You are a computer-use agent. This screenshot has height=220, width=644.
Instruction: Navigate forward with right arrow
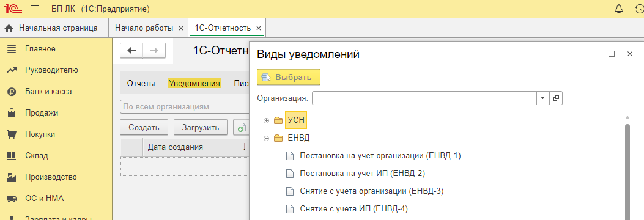pos(154,51)
